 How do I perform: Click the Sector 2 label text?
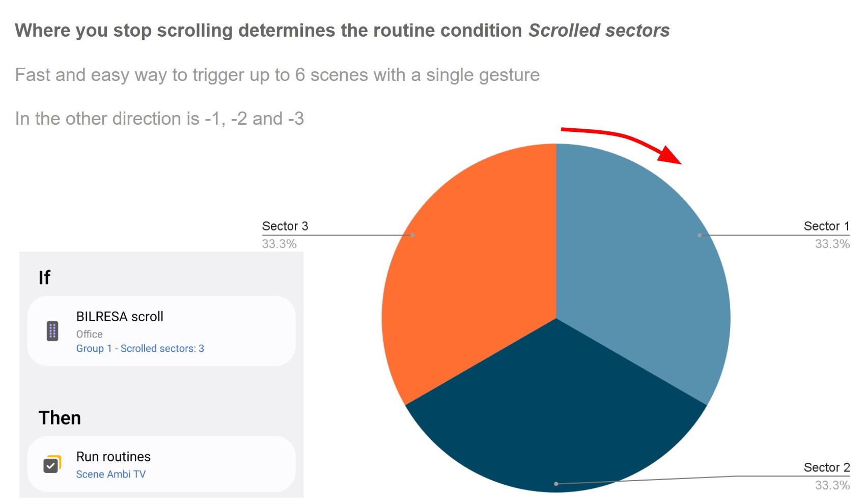click(826, 467)
